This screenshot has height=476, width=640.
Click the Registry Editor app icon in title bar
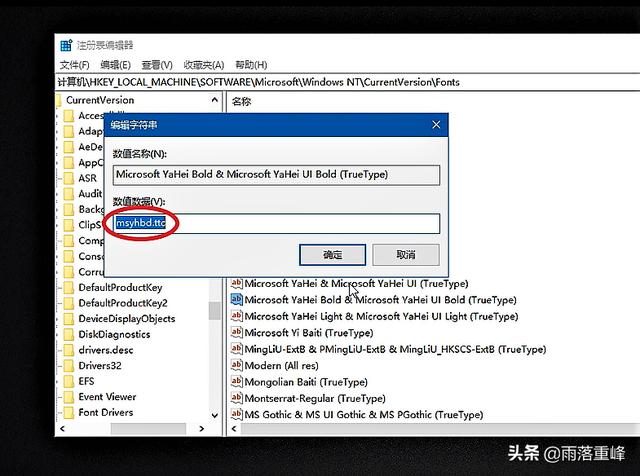pos(66,45)
